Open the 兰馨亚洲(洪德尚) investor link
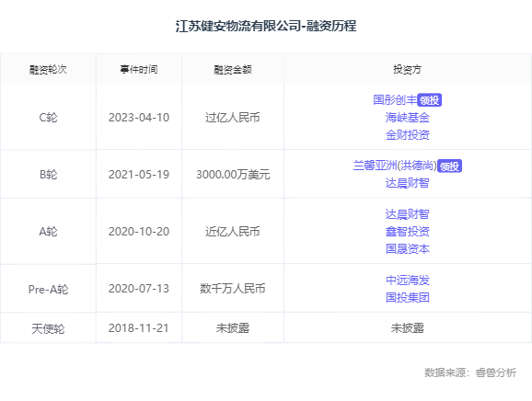The image size is (532, 401). [x=395, y=166]
